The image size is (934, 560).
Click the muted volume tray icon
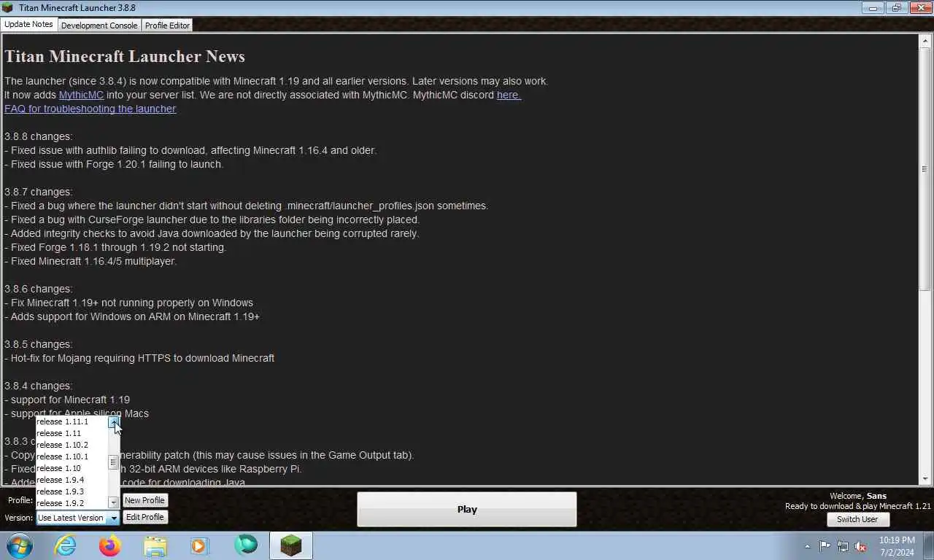(x=861, y=546)
